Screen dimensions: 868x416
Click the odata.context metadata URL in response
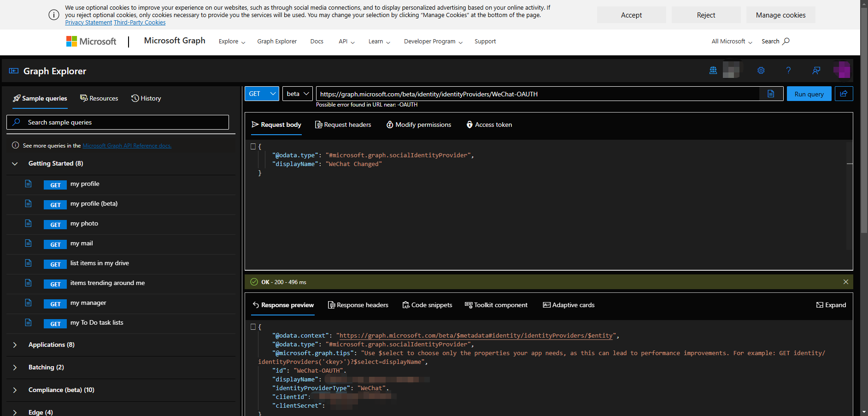coord(476,336)
